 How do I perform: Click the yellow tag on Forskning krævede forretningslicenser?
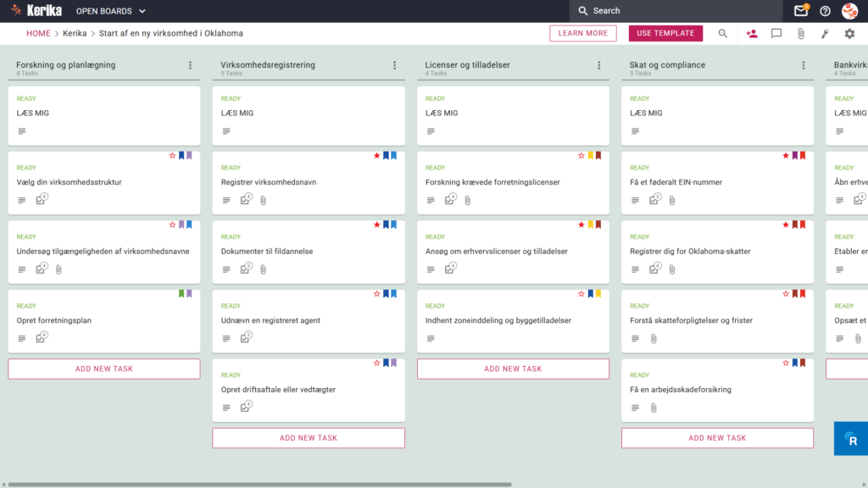tap(591, 156)
